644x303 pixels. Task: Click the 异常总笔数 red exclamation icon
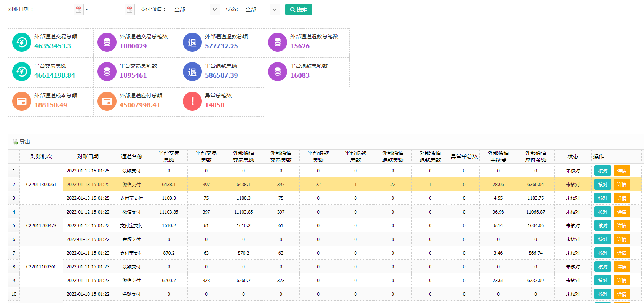point(192,101)
